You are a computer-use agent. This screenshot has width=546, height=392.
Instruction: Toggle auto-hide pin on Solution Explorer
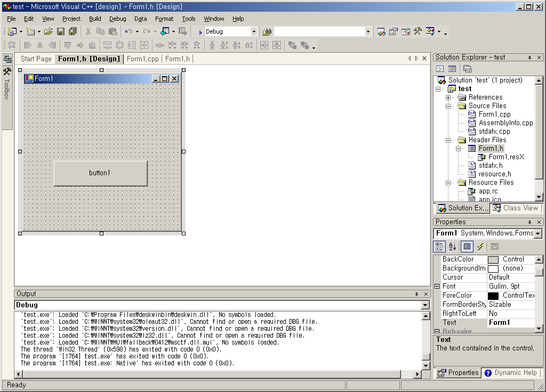529,58
